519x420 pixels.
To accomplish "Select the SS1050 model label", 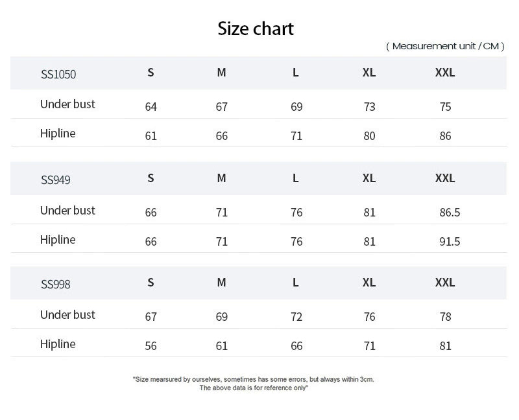I will (x=58, y=74).
